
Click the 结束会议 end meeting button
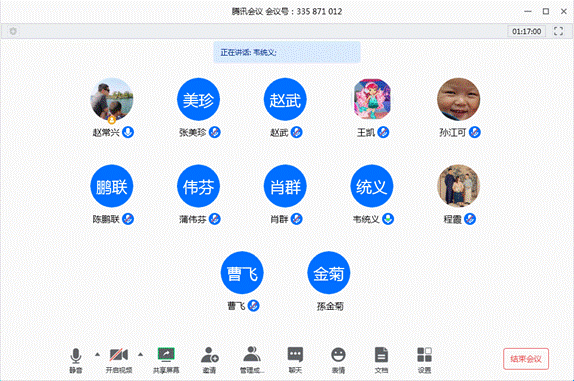click(x=526, y=359)
